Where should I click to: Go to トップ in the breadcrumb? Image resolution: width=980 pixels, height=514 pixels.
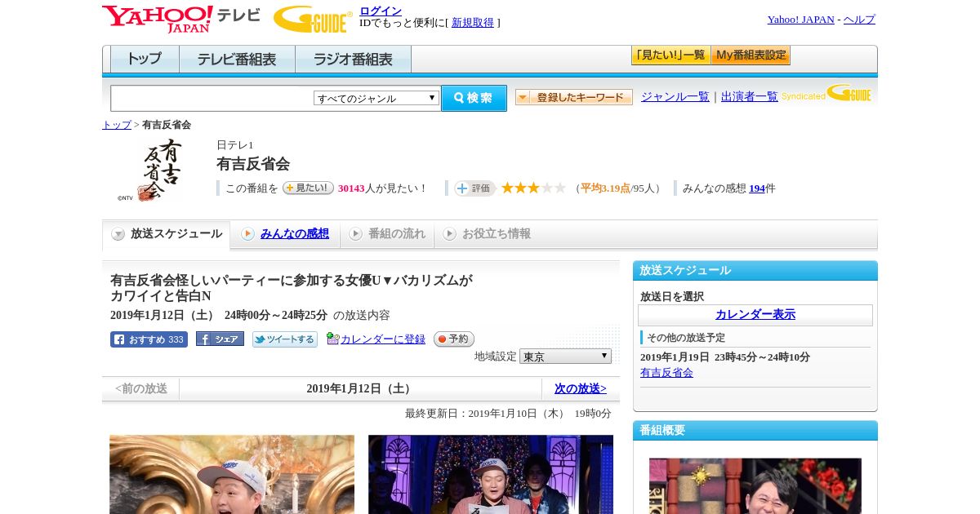click(117, 125)
